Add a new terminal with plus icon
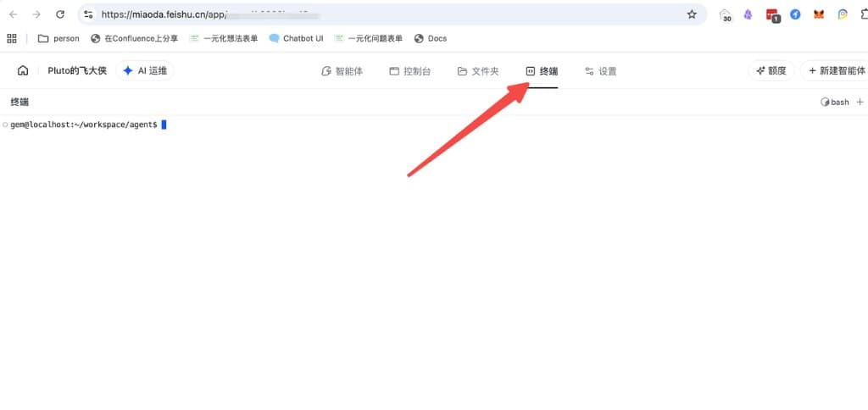The width and height of the screenshot is (868, 410). click(860, 102)
